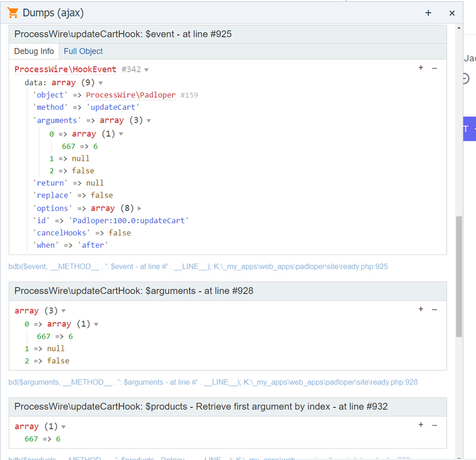Open ready.php:928 editor link under $arguments dump
This screenshot has height=460, width=476.
331,382
